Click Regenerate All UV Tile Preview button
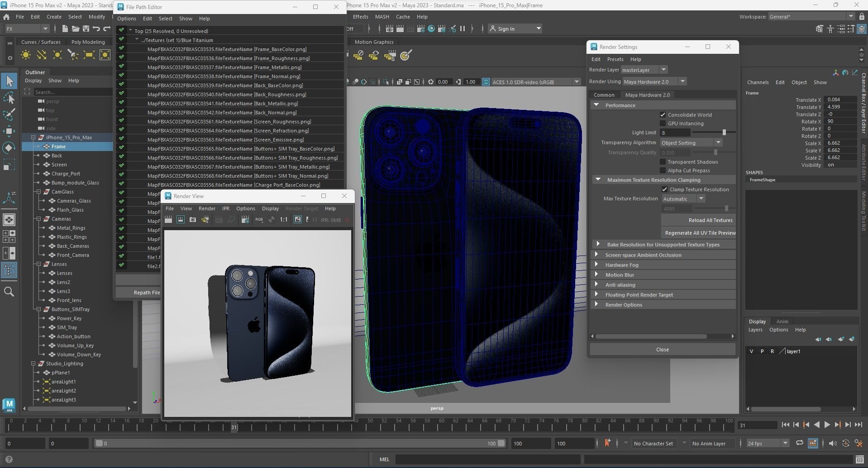 (x=698, y=233)
